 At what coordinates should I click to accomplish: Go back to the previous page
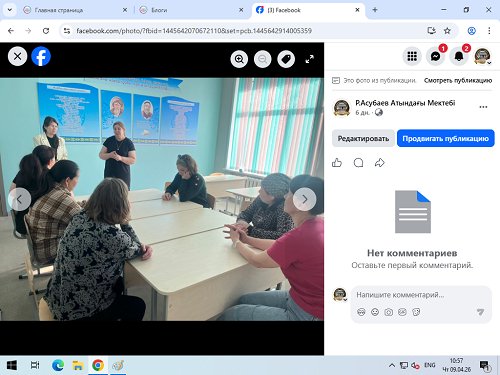click(11, 31)
